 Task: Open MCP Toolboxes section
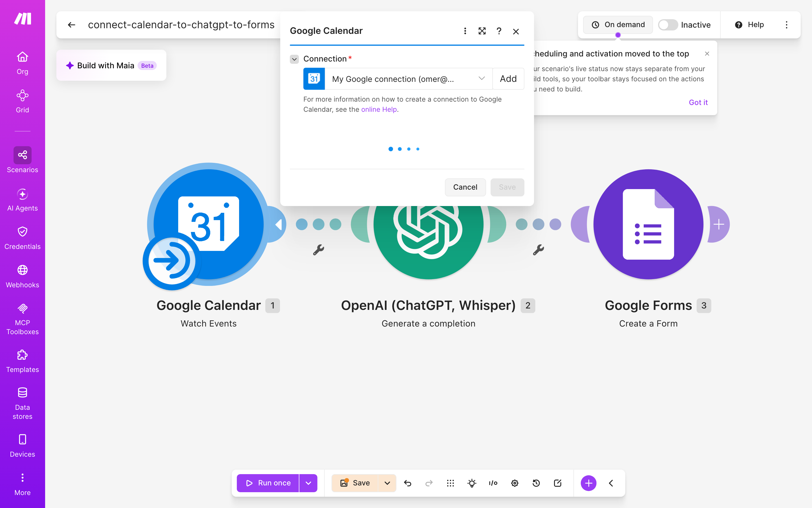pos(23,319)
